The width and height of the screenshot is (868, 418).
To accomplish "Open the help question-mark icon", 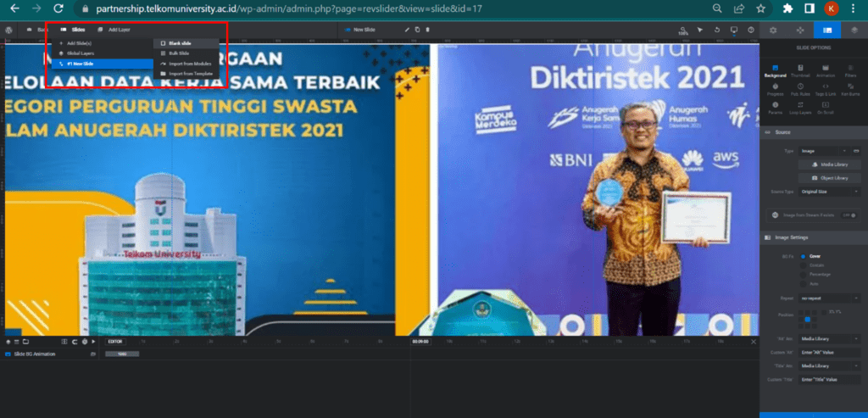I will pyautogui.click(x=751, y=30).
